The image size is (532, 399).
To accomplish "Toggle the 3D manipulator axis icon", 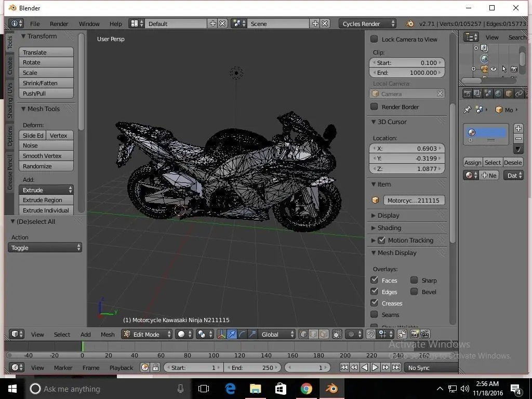I will pyautogui.click(x=221, y=334).
